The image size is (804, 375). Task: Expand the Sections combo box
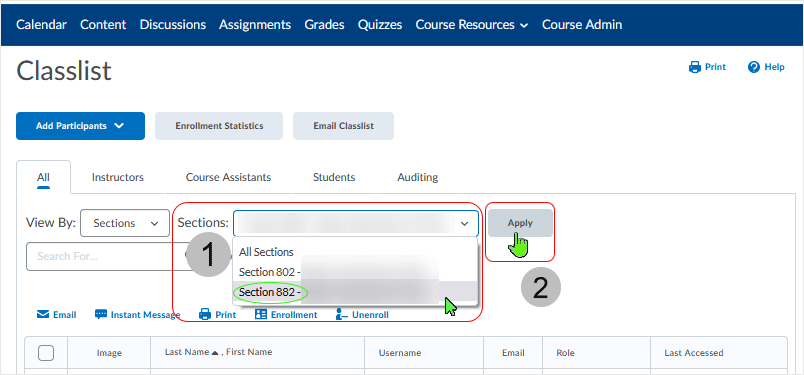356,223
